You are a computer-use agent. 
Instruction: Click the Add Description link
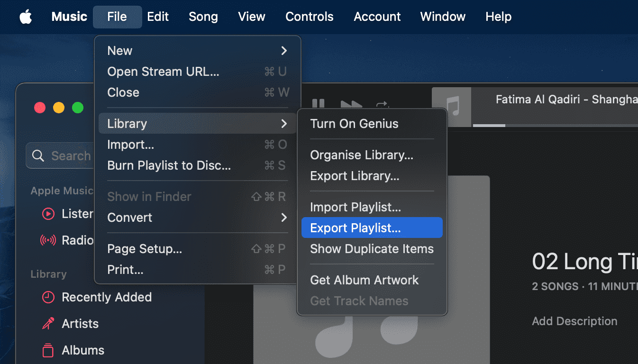click(x=574, y=321)
